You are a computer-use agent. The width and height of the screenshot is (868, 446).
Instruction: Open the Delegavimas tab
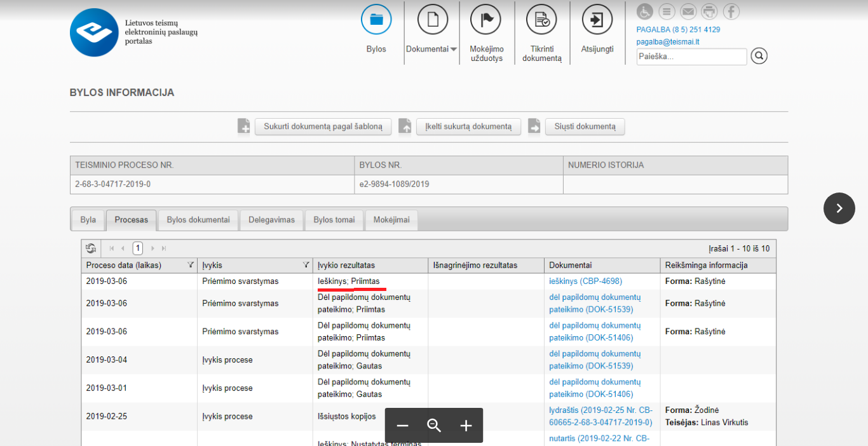point(271,220)
